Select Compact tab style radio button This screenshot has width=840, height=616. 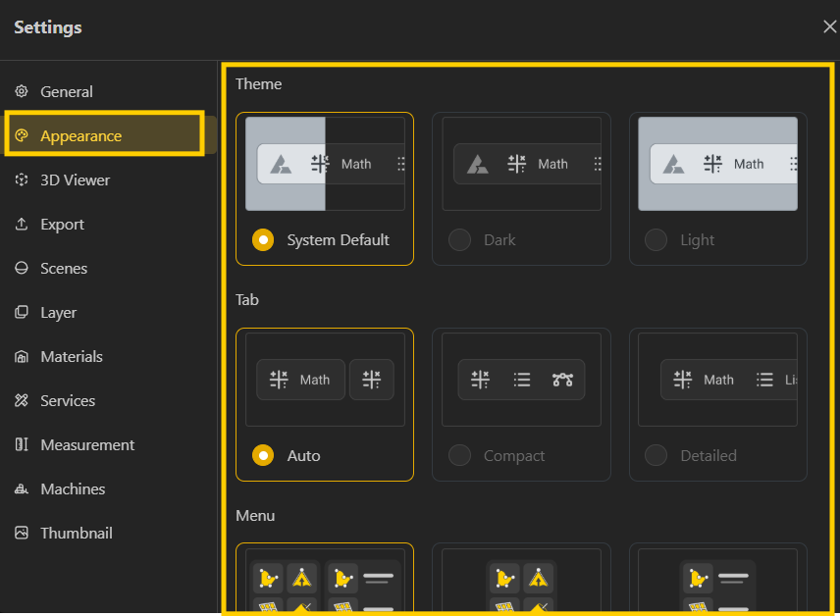[459, 455]
